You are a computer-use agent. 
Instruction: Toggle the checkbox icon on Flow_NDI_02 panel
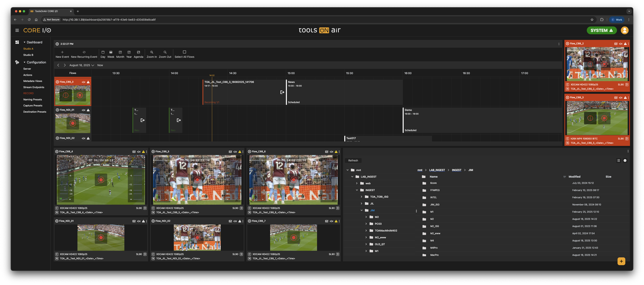230,221
